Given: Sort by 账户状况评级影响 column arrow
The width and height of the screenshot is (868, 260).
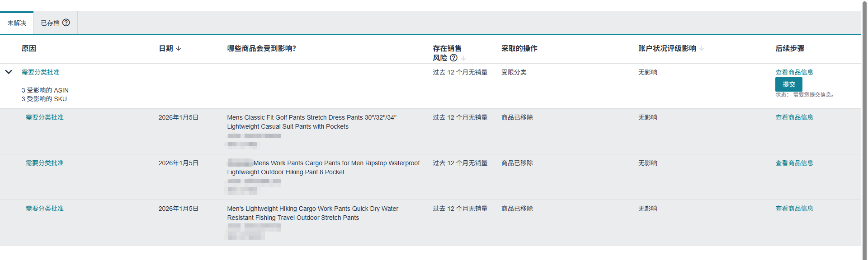Looking at the screenshot, I should [702, 48].
